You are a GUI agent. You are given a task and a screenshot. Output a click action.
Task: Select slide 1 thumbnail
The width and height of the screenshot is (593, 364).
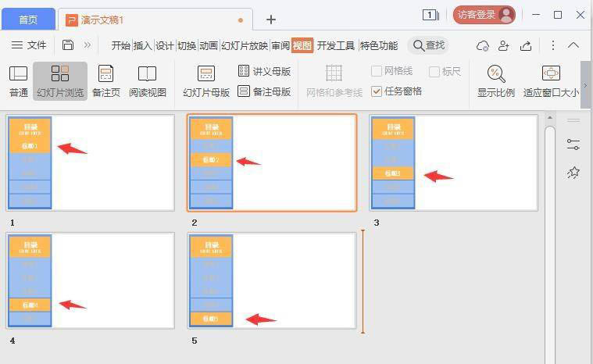point(91,163)
